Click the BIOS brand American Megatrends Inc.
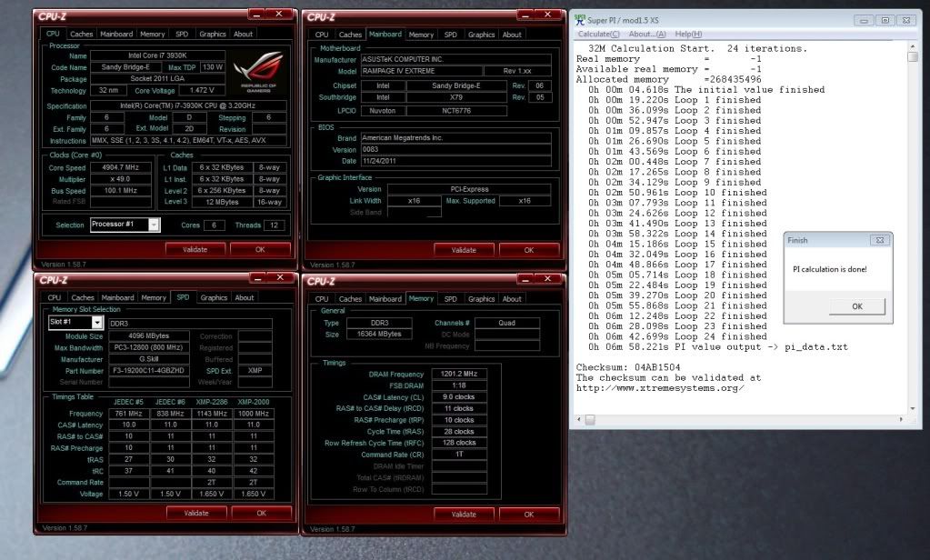Viewport: 930px width, 560px height. [x=455, y=137]
